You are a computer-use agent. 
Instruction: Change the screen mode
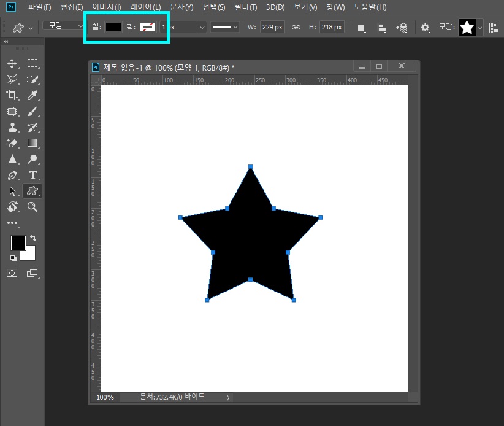[x=32, y=273]
